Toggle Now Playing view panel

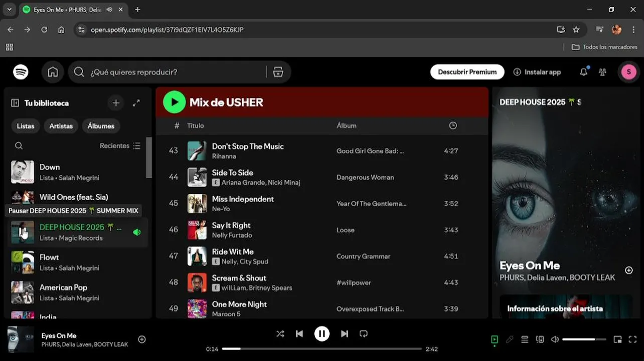tap(495, 339)
